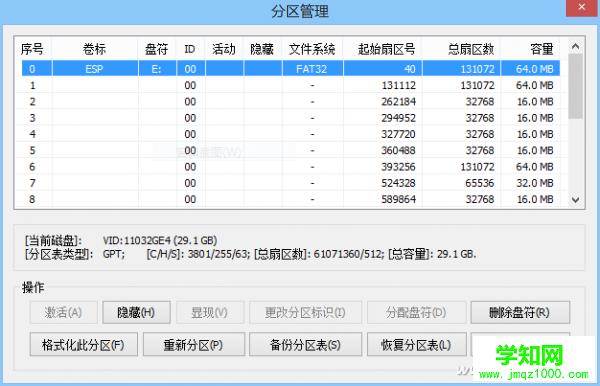Click the 卷标 column header
The width and height of the screenshot is (600, 386).
pos(95,49)
